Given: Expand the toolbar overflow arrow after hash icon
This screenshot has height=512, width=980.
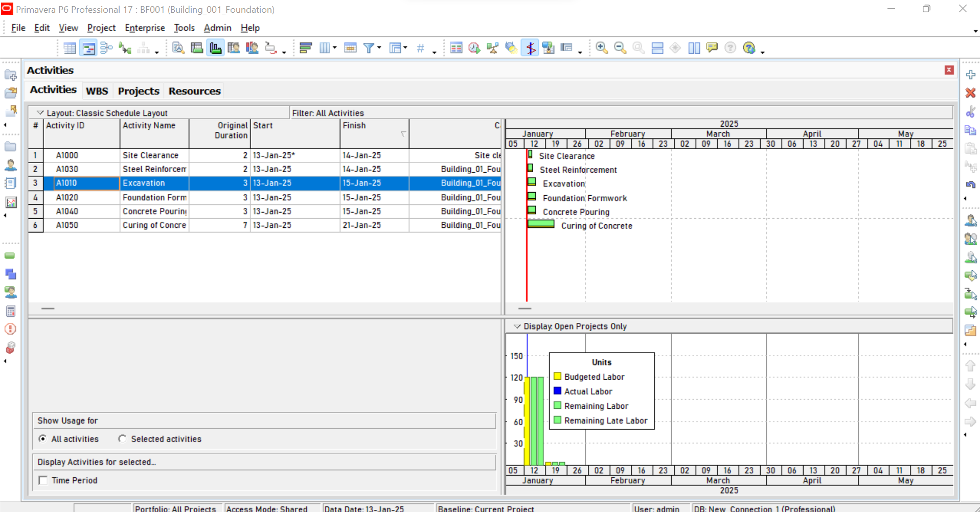Looking at the screenshot, I should [435, 52].
